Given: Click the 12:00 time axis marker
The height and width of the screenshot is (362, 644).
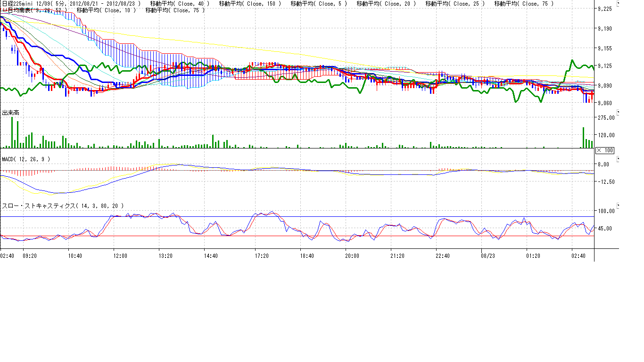Looking at the screenshot, I should pyautogui.click(x=120, y=256).
